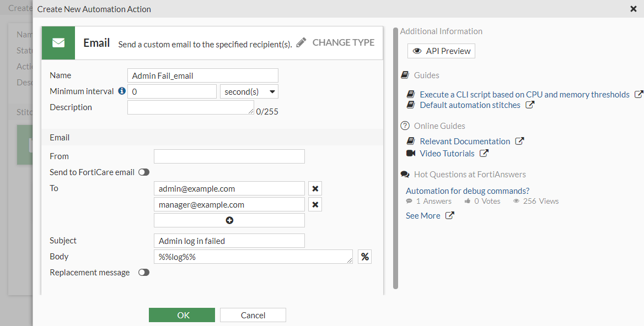
Task: Confirm with the green OK button
Action: click(182, 315)
